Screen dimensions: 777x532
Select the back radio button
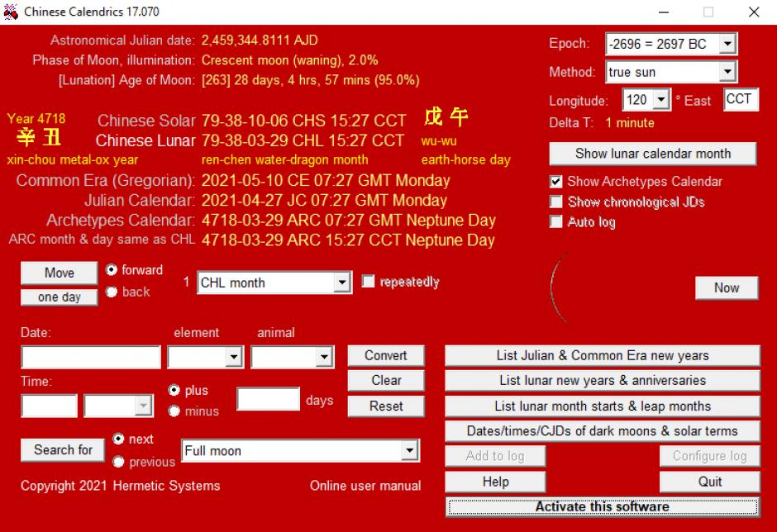tap(112, 292)
